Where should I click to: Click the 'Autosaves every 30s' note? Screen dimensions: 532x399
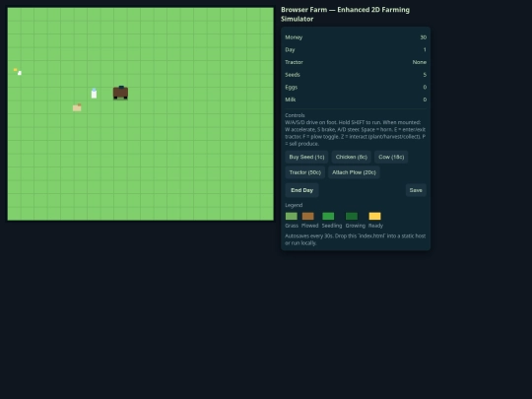[356, 239]
